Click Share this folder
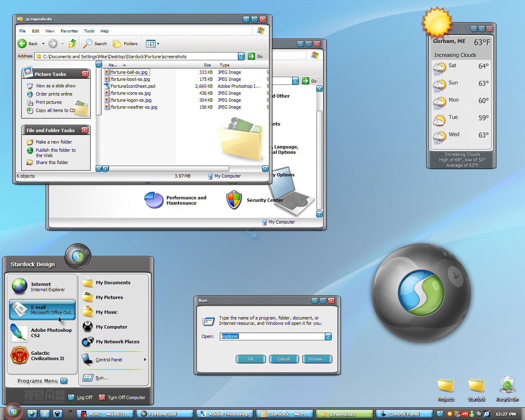The image size is (525, 420). [x=48, y=162]
